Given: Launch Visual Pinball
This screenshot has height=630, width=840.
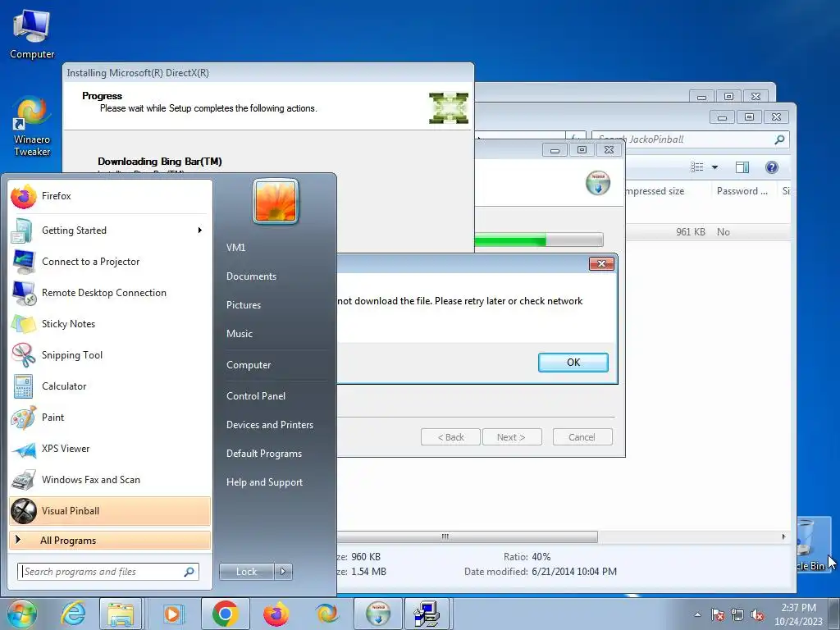Looking at the screenshot, I should click(x=110, y=510).
